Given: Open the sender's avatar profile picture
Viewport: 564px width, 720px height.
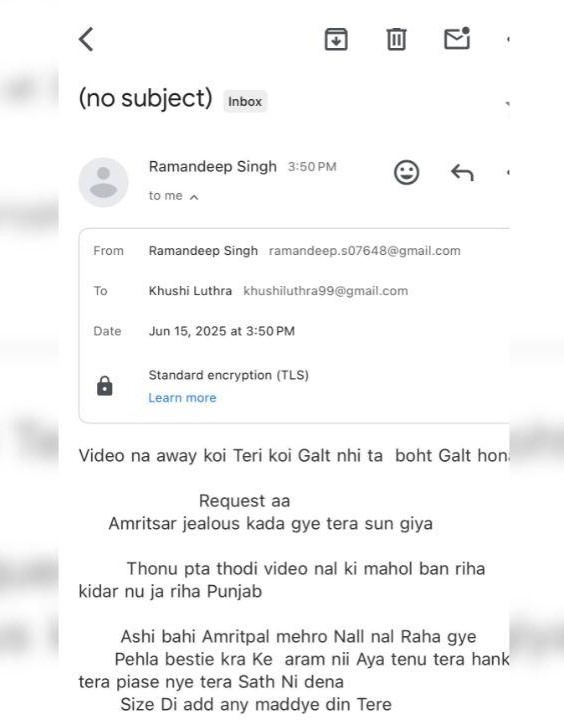Looking at the screenshot, I should (x=103, y=182).
